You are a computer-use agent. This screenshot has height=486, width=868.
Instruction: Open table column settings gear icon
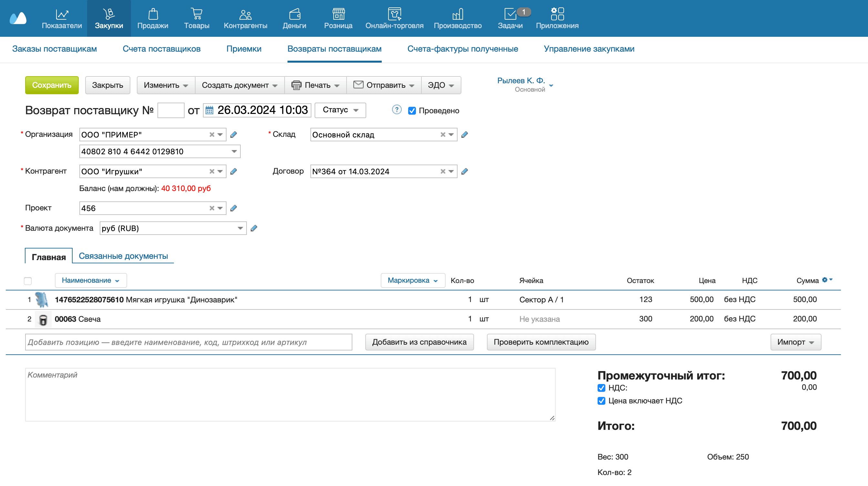pyautogui.click(x=824, y=280)
